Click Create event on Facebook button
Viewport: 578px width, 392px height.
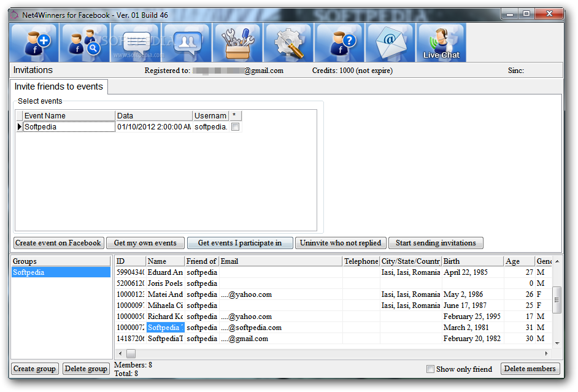pyautogui.click(x=58, y=243)
